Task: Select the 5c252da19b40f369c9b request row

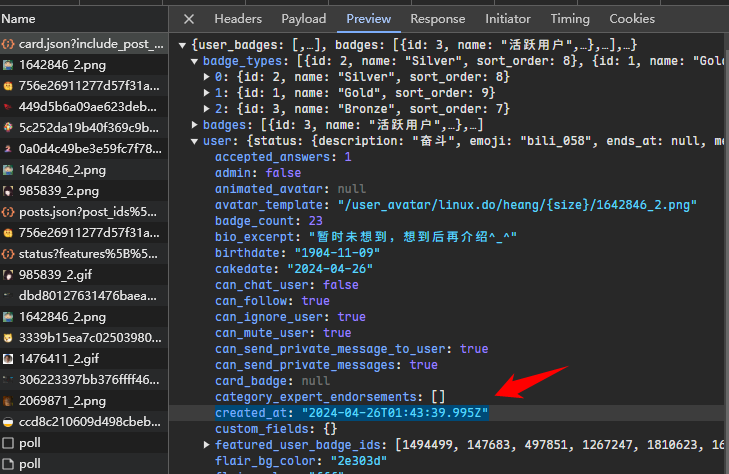Action: click(x=84, y=128)
